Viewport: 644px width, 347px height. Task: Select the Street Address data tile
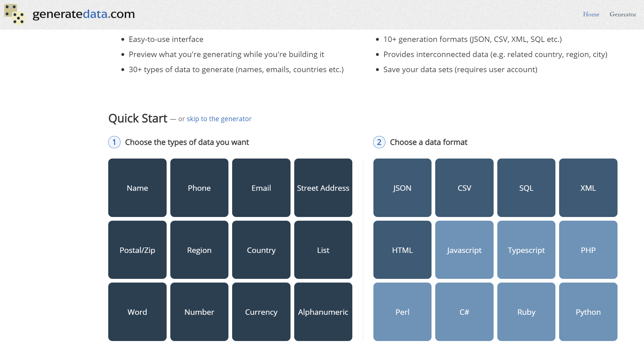tap(323, 188)
